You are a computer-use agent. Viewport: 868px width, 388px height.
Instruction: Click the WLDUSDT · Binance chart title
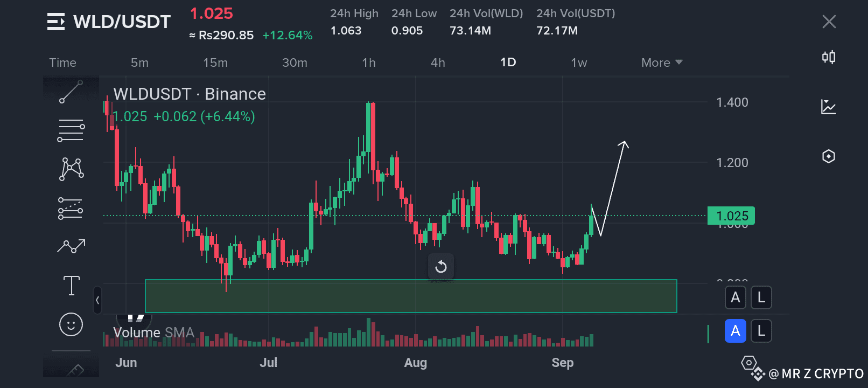pyautogui.click(x=190, y=94)
